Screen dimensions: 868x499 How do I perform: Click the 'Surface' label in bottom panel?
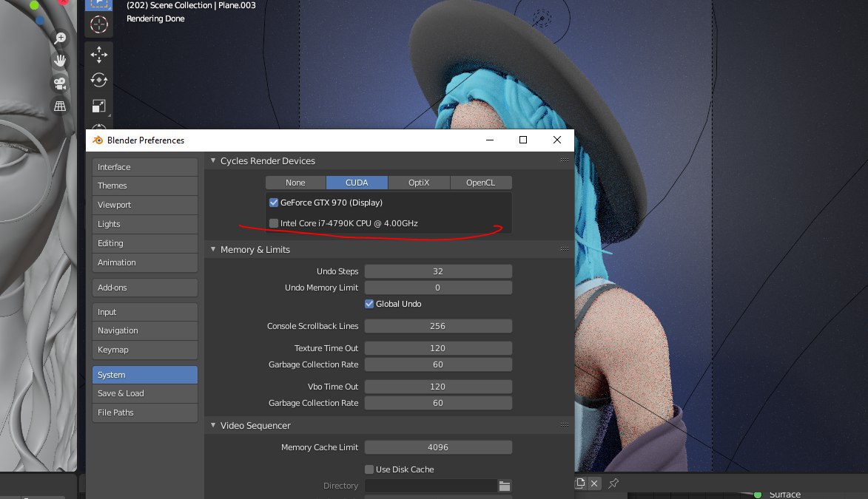pos(785,495)
